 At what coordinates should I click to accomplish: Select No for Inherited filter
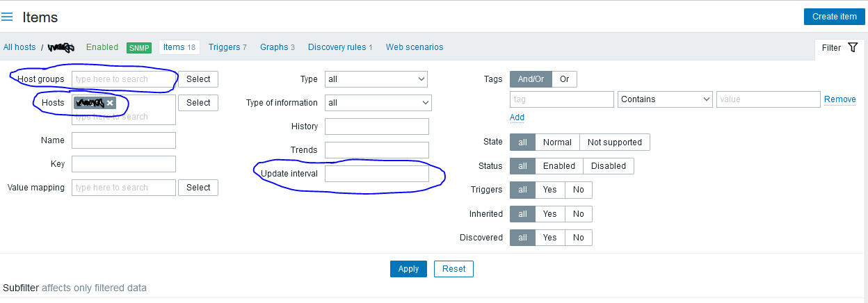click(x=578, y=213)
